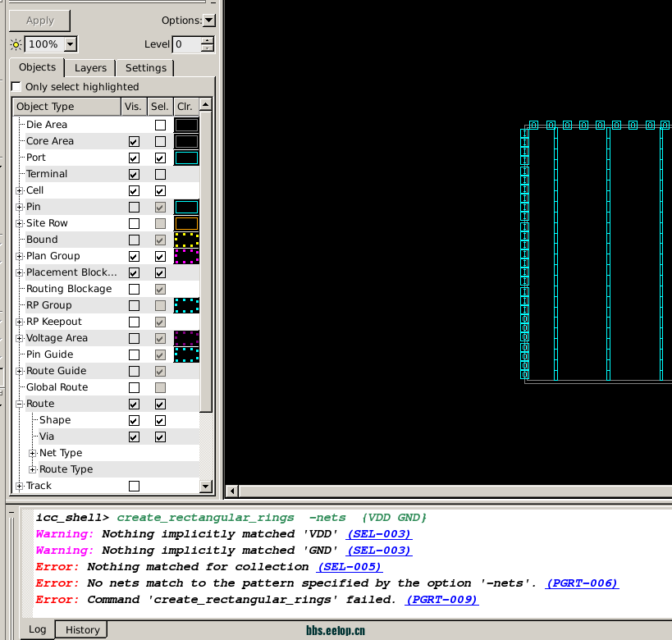Open the brightness 100% dropdown
The width and height of the screenshot is (672, 640).
coord(71,44)
